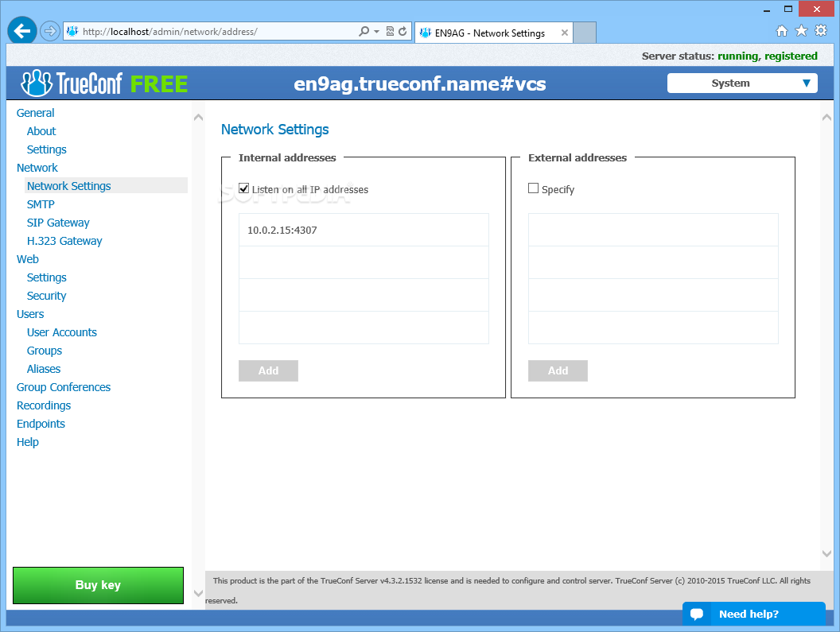Screen dimensions: 840x632
Task: Open the browser home page icon
Action: click(x=782, y=30)
